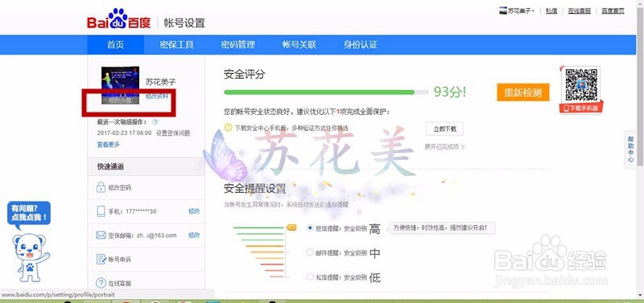Open the 帐号申诉 link
Viewport: 644px width, 303px height.
coord(119,260)
